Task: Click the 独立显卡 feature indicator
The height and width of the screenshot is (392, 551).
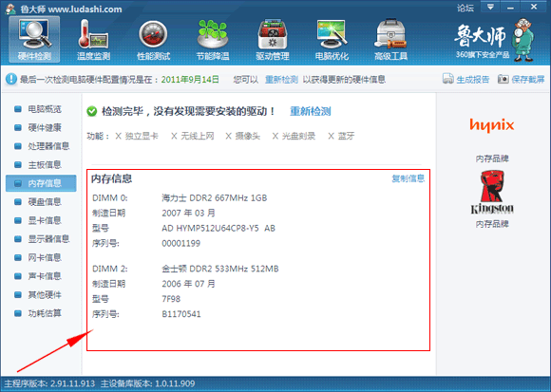Action: [x=137, y=136]
